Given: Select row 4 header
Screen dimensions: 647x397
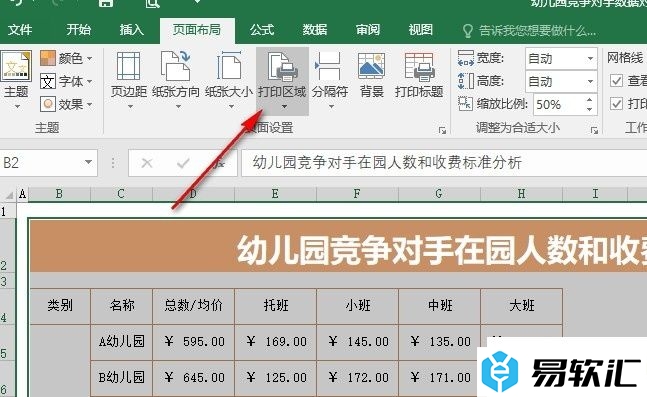Looking at the screenshot, I should coord(7,307).
